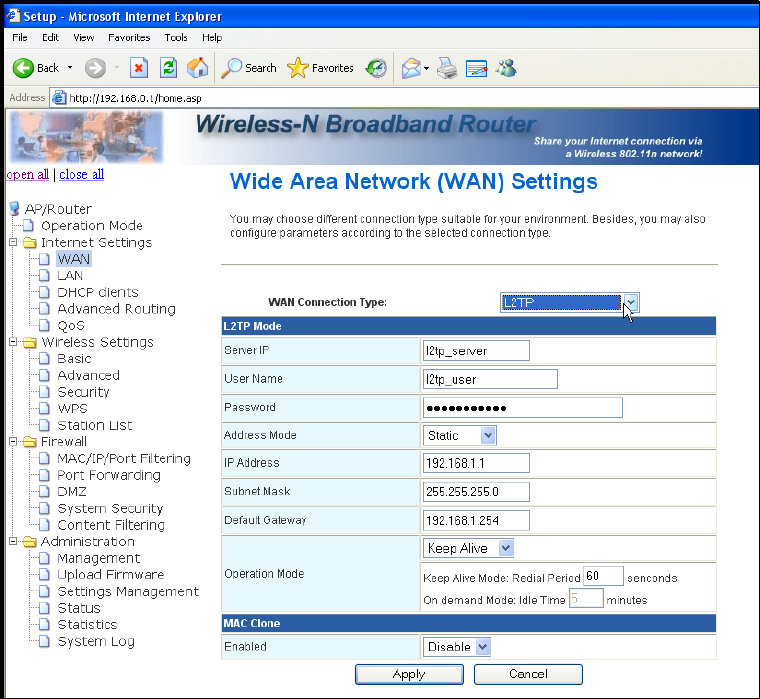The width and height of the screenshot is (760, 699).
Task: Open the View menu
Action: click(83, 37)
